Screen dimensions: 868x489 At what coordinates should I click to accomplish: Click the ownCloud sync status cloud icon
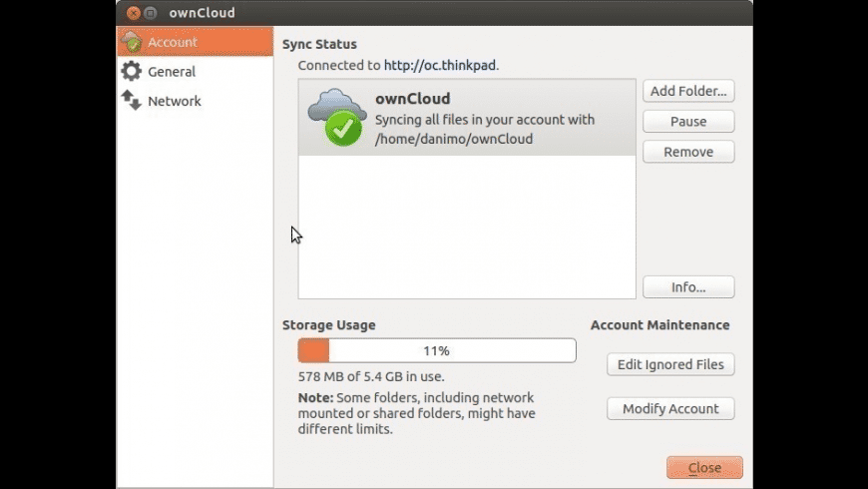[337, 117]
